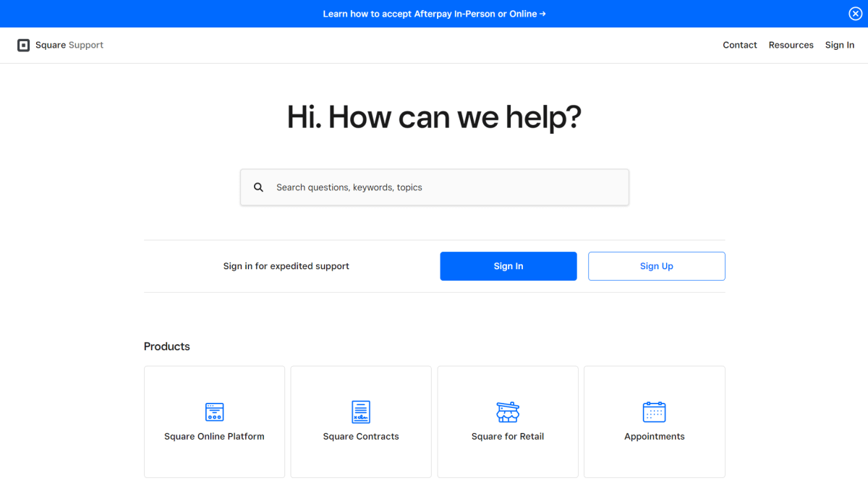Click the Square Contracts label
The width and height of the screenshot is (868, 494).
(361, 437)
